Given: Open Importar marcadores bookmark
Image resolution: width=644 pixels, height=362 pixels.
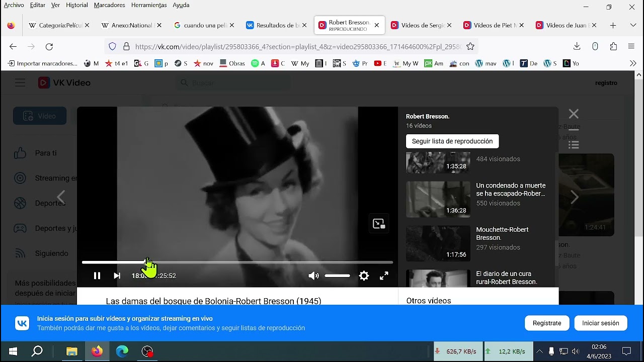Looking at the screenshot, I should click(43, 63).
